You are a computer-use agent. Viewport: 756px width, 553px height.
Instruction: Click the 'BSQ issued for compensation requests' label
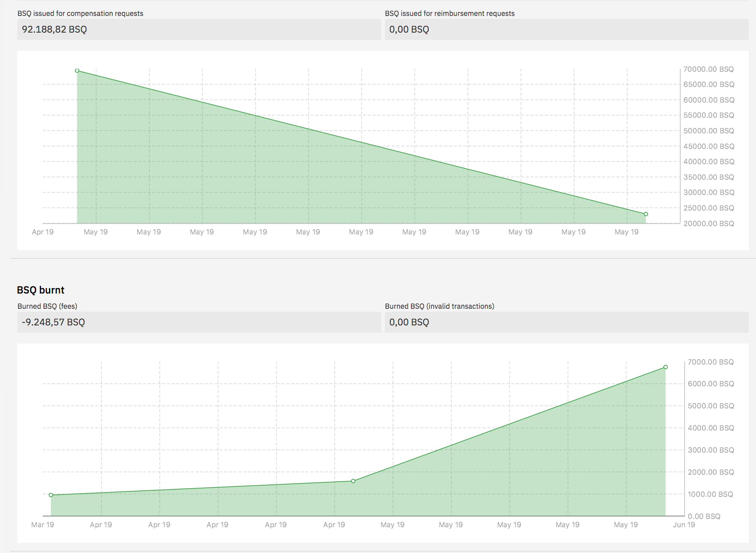point(80,13)
